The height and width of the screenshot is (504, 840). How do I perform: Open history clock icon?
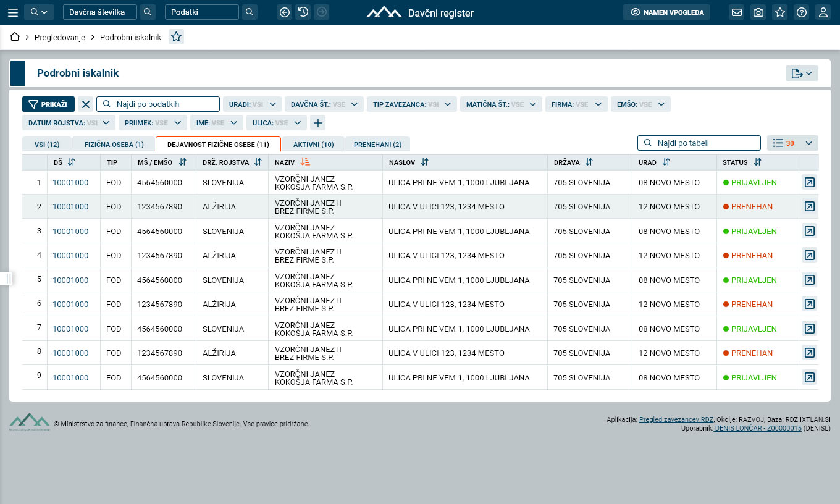[303, 12]
